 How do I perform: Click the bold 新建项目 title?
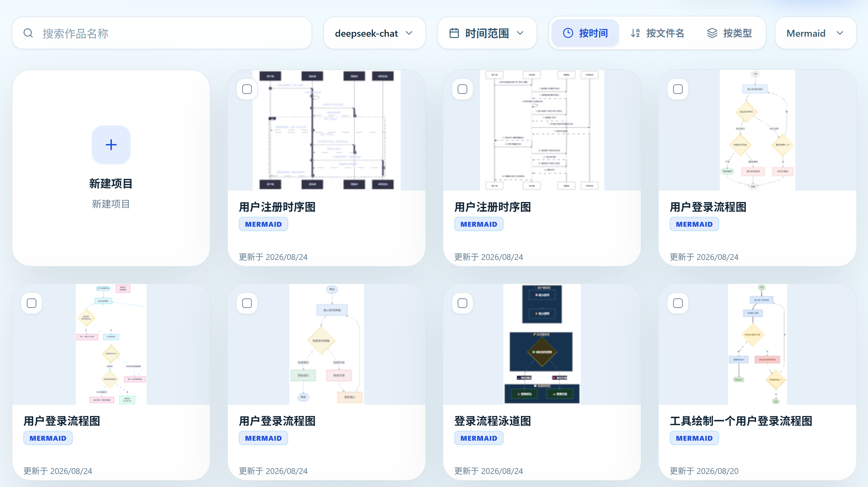[111, 183]
